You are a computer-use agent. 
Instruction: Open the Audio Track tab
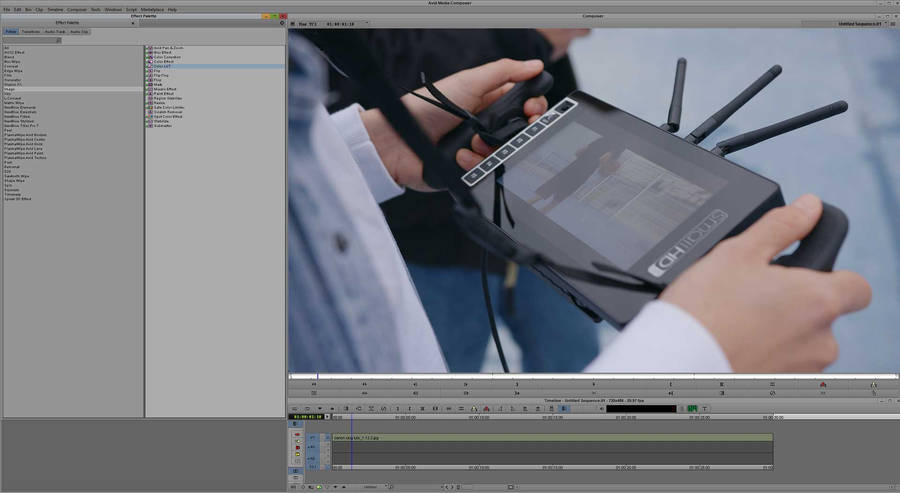coord(55,31)
